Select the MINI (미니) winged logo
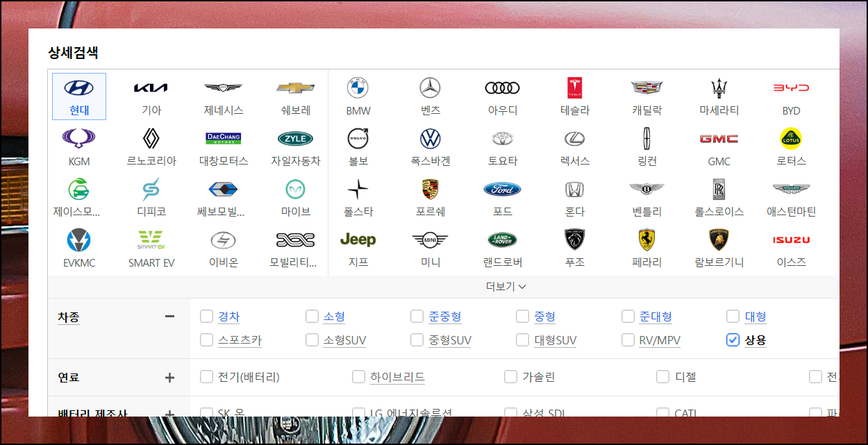The width and height of the screenshot is (868, 445). pyautogui.click(x=431, y=240)
